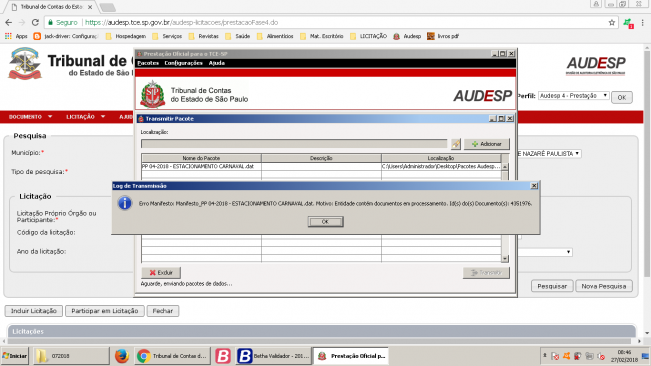This screenshot has height=366, width=651.
Task: Click the Incluir Licitação button
Action: tap(34, 311)
